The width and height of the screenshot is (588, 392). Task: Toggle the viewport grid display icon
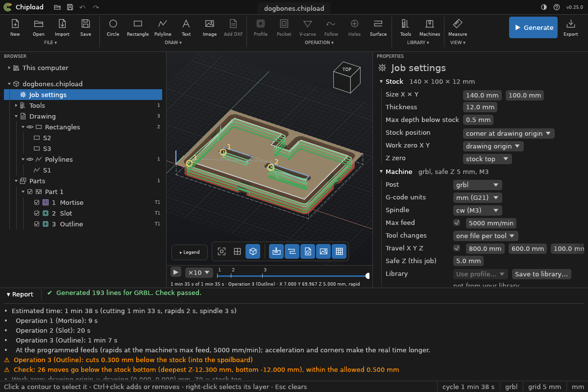(339, 251)
